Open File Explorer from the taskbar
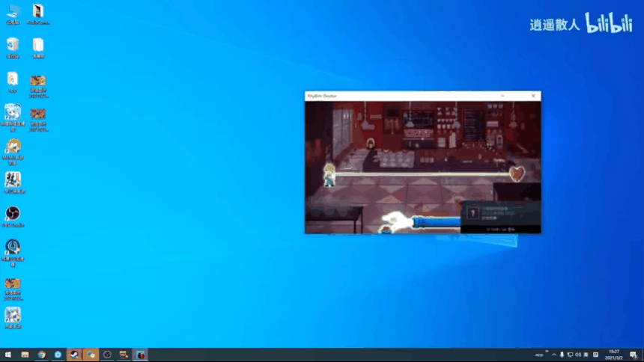The image size is (644, 362). (25, 355)
